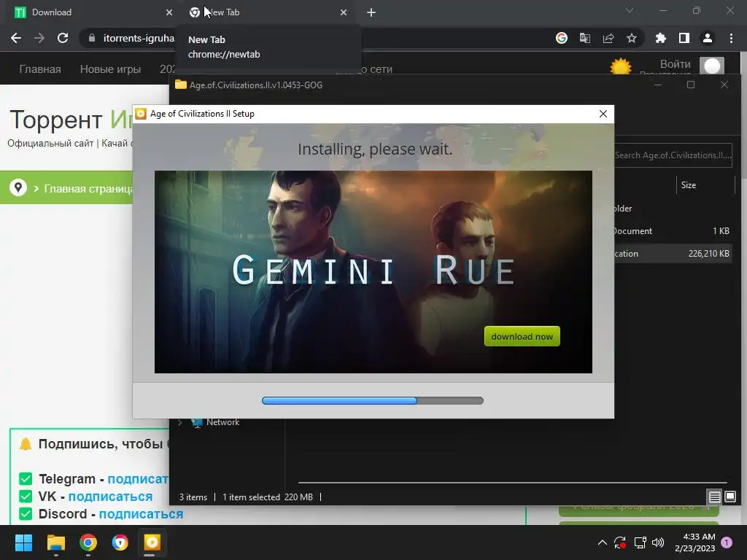Viewport: 747px width, 560px height.
Task: Expand the Network tree node
Action: pyautogui.click(x=180, y=422)
